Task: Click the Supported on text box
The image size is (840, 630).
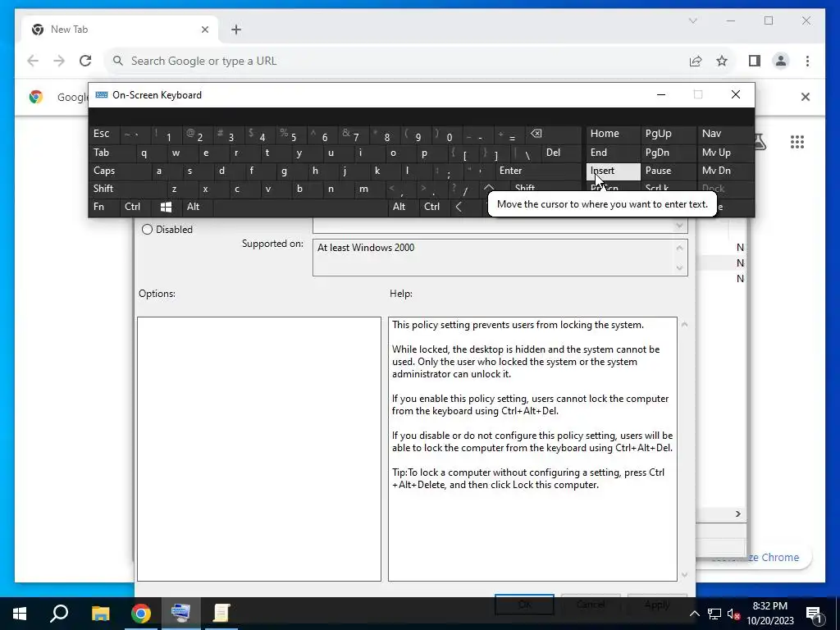Action: coord(500,258)
